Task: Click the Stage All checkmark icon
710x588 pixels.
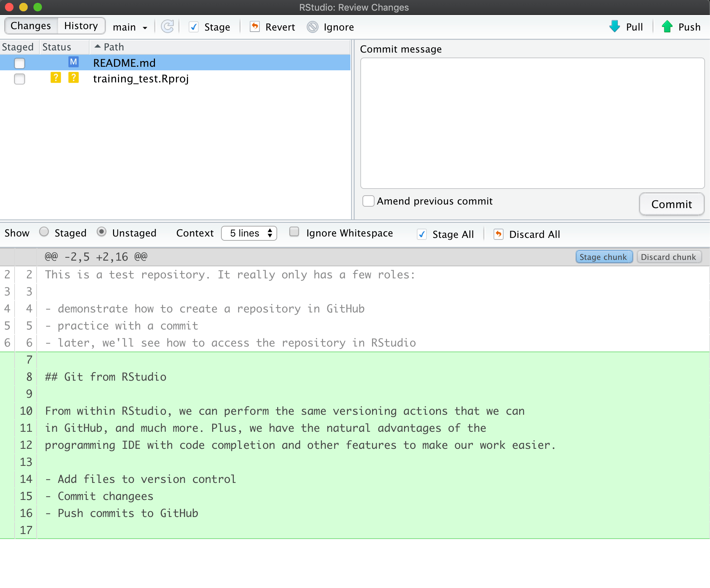Action: coord(422,234)
